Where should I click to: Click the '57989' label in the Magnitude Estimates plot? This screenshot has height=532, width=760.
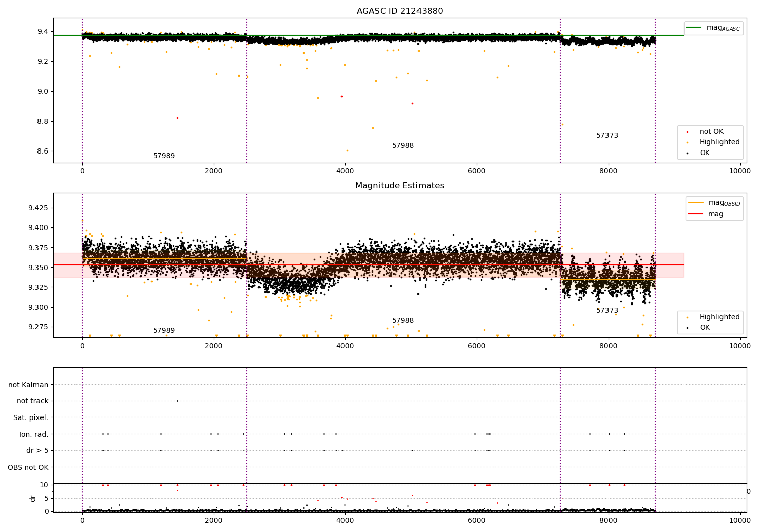[164, 331]
